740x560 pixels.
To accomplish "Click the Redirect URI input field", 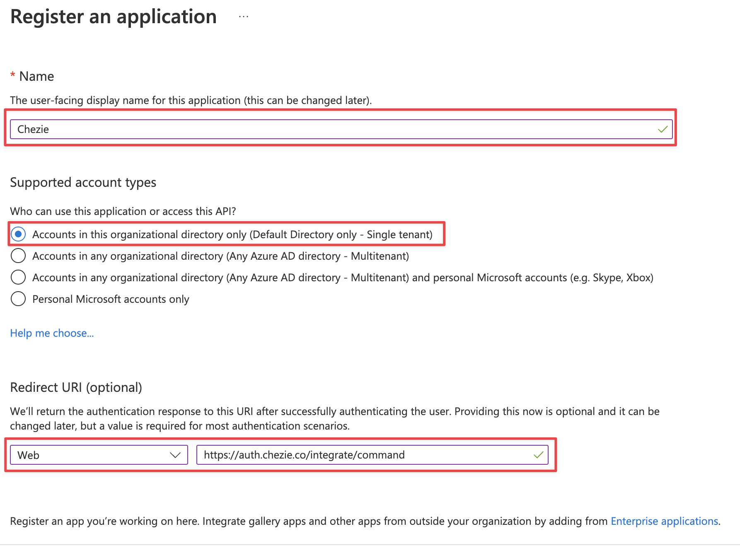I will point(372,455).
